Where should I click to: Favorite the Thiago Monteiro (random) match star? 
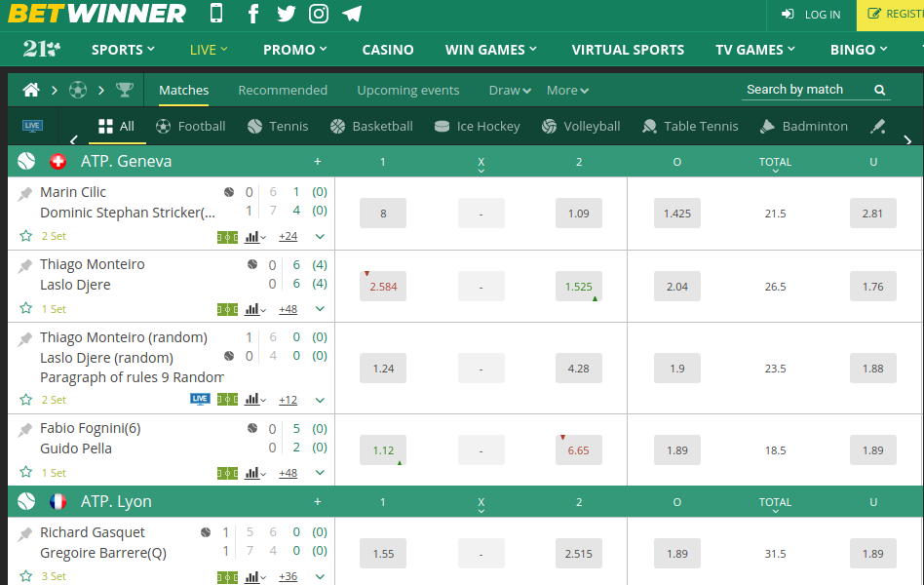(26, 399)
